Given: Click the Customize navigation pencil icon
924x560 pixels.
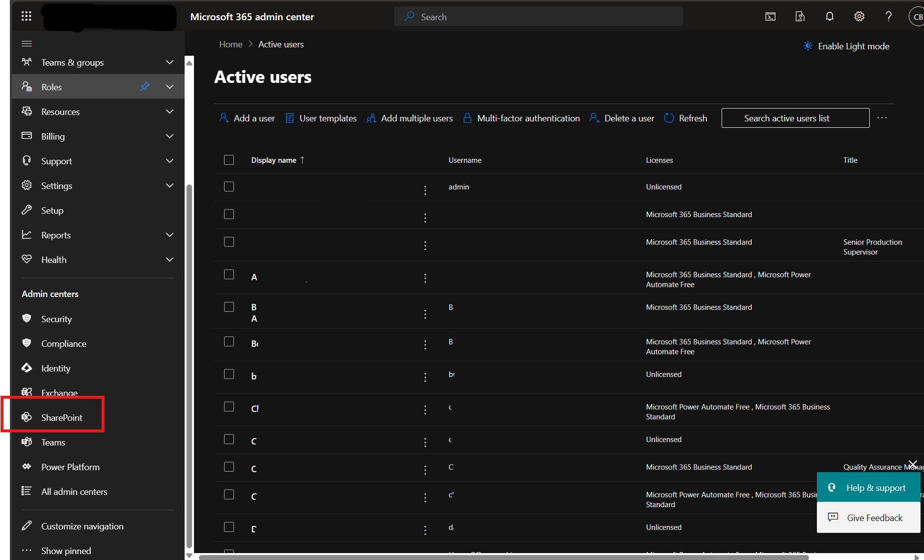Looking at the screenshot, I should 27,525.
